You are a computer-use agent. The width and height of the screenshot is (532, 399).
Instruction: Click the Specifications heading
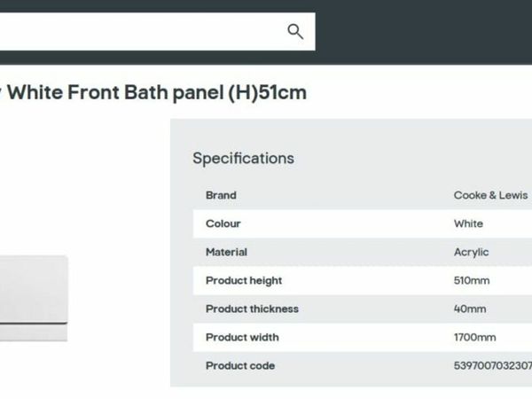coord(243,158)
